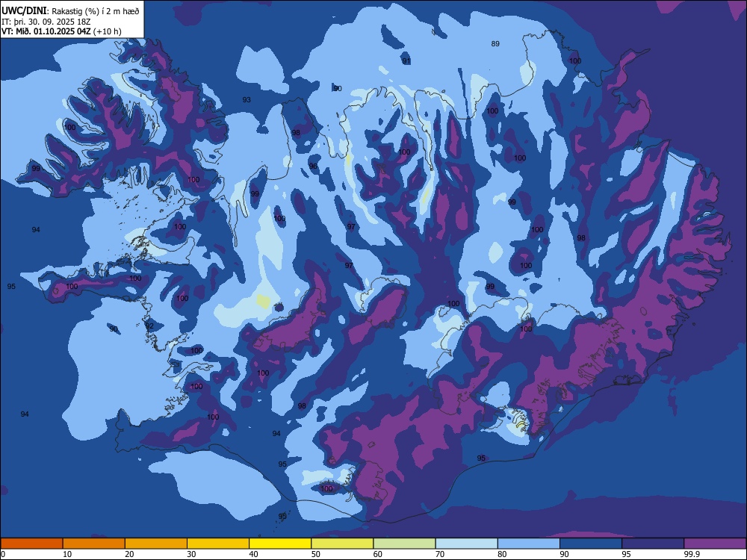This screenshot has height=560, width=747.
Task: Click the legend tick label '0'
Action: point(3,554)
